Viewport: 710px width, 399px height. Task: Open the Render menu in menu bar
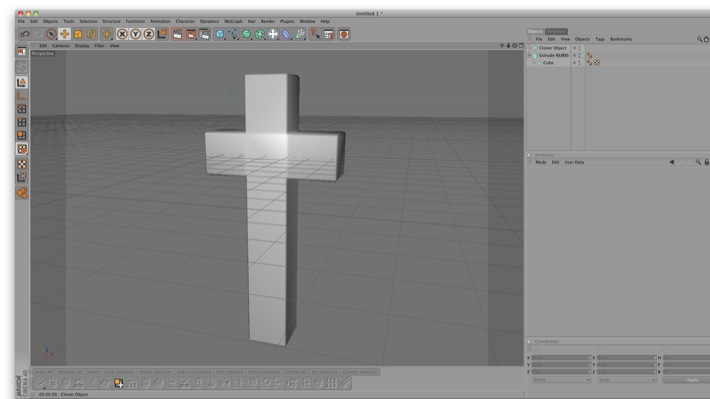268,21
